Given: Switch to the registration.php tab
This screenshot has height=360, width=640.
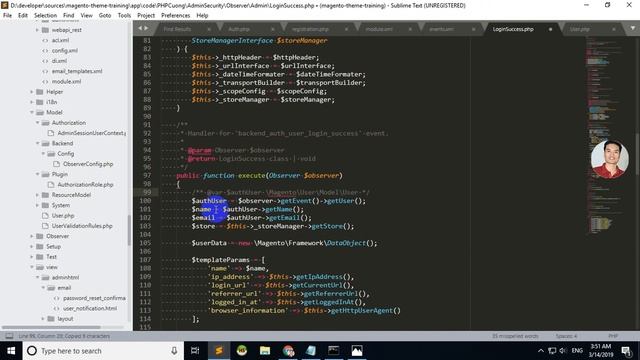Looking at the screenshot, I should [x=310, y=29].
